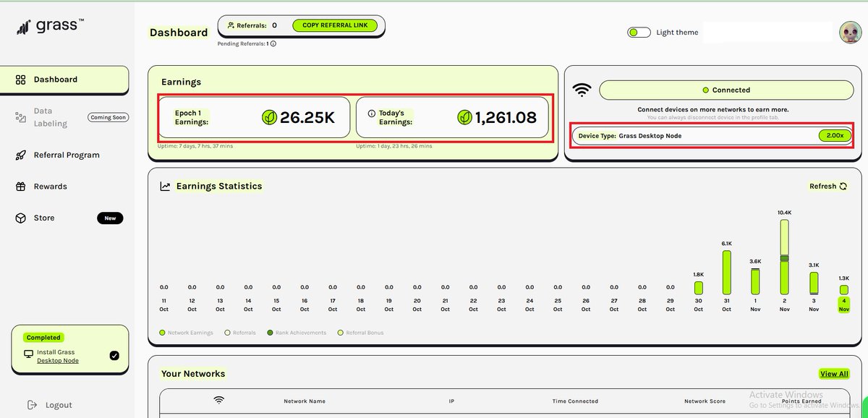Screen dimensions: 868x418
Task: Click the 11 Oct date label
Action: (x=164, y=304)
